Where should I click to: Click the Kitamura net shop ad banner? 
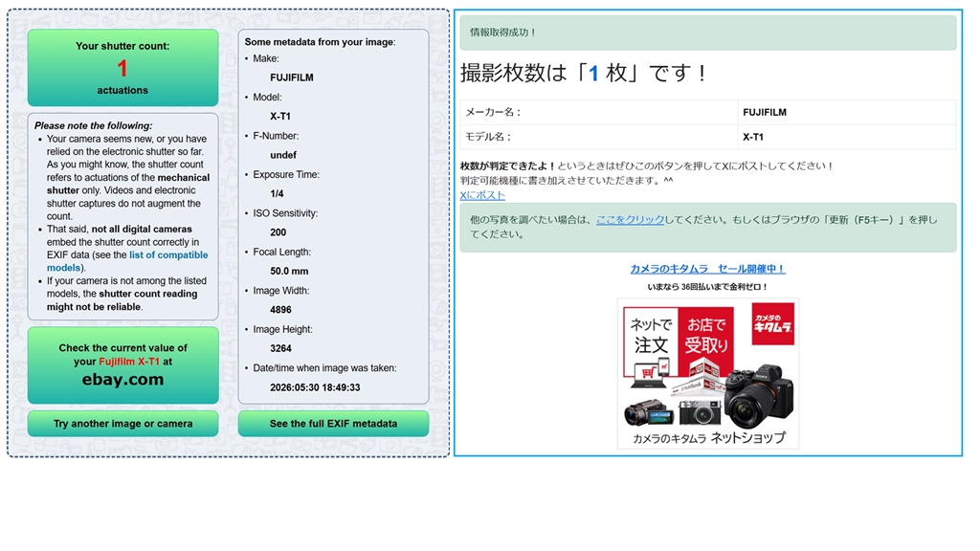pos(708,374)
